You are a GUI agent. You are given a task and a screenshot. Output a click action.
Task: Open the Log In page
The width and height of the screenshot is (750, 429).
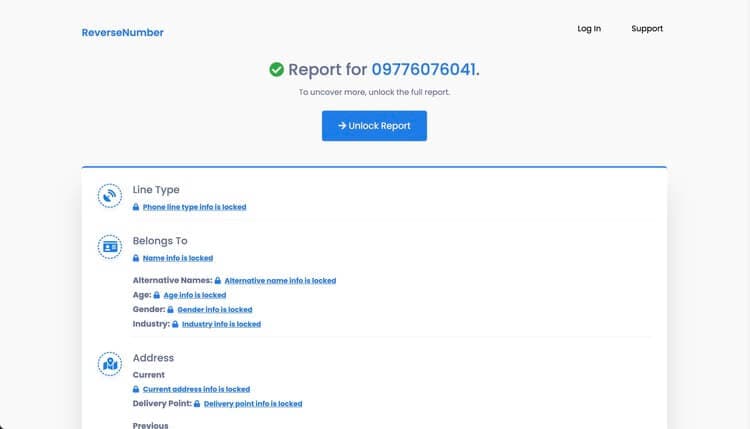coord(589,29)
